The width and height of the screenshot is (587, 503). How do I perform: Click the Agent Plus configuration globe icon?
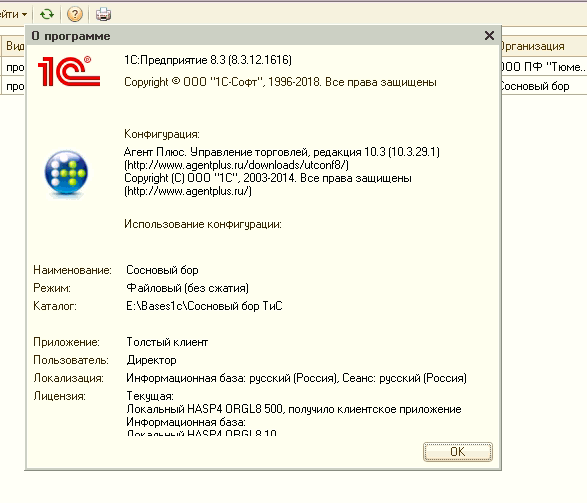66,173
